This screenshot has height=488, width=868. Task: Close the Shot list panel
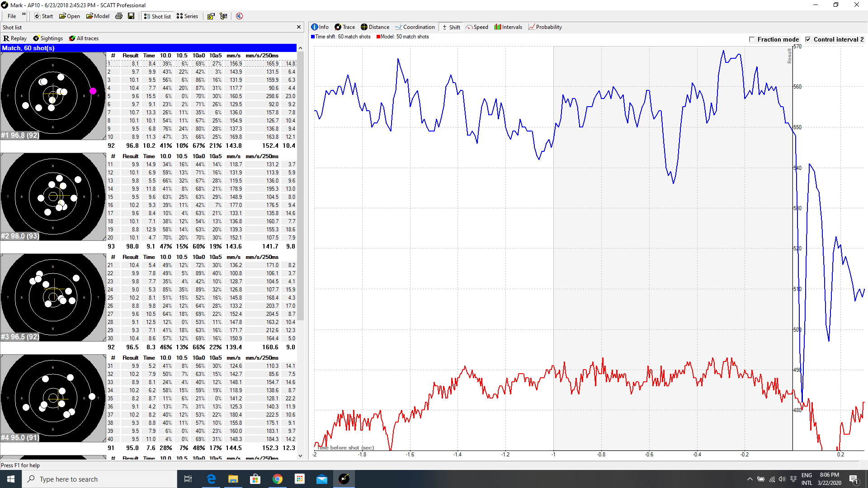[299, 27]
